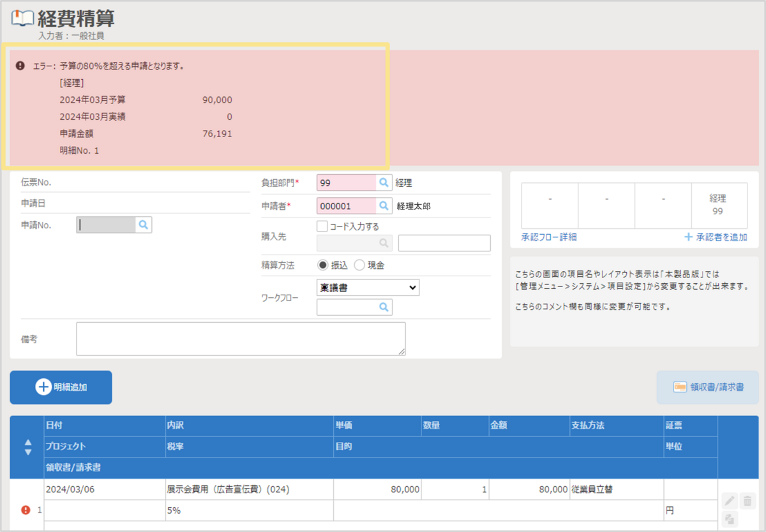The image size is (766, 532).
Task: Choose the 現金 payment radio option
Action: (359, 265)
